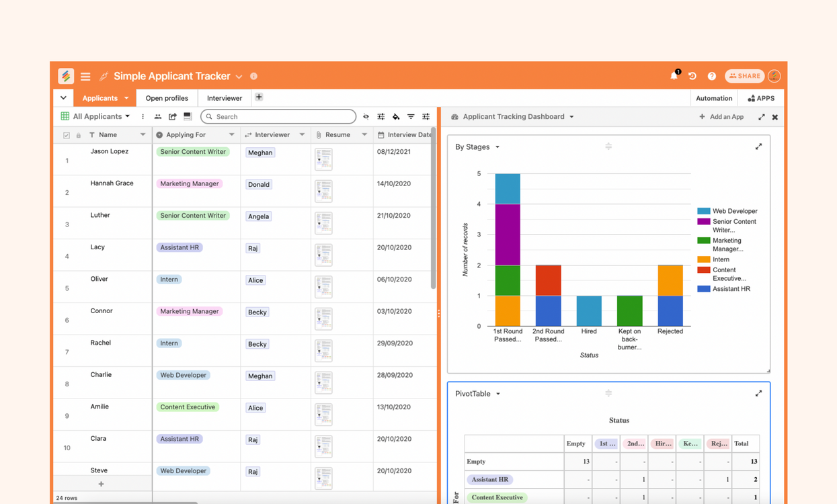Toggle hidden fields eye icon
The width and height of the screenshot is (837, 504).
click(366, 117)
